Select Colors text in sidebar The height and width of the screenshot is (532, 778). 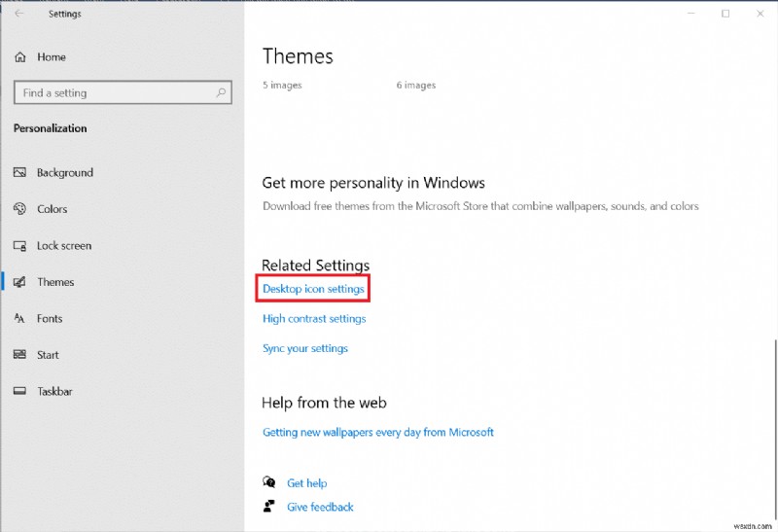pos(53,209)
